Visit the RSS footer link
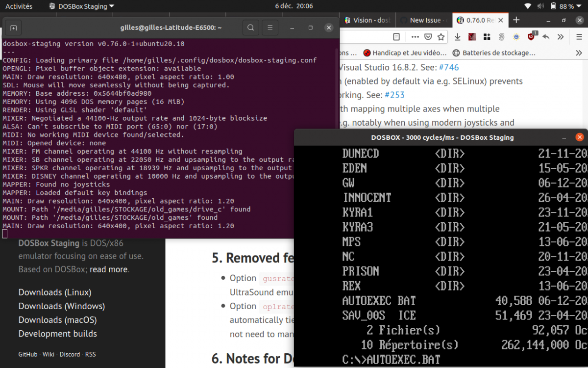Screen dimensions: 588x368 point(91,354)
